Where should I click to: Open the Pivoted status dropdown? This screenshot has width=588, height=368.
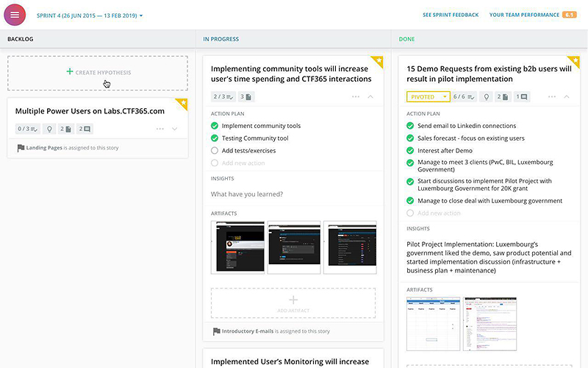click(x=428, y=97)
